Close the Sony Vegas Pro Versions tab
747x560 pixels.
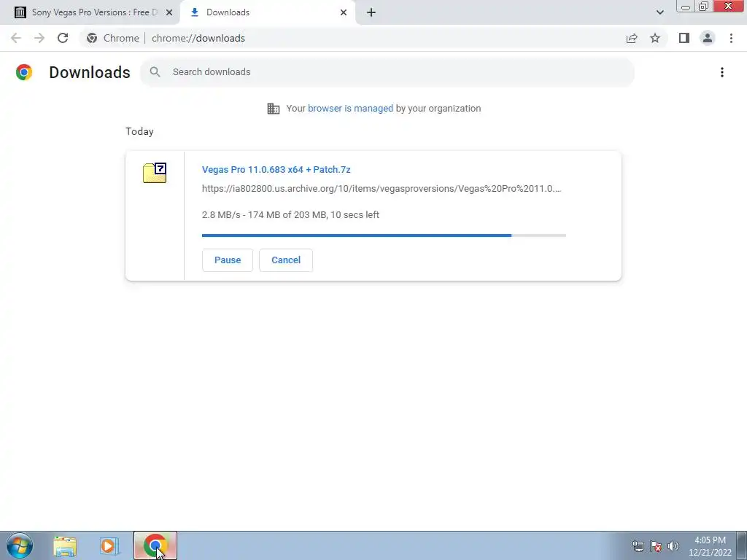[x=169, y=12]
